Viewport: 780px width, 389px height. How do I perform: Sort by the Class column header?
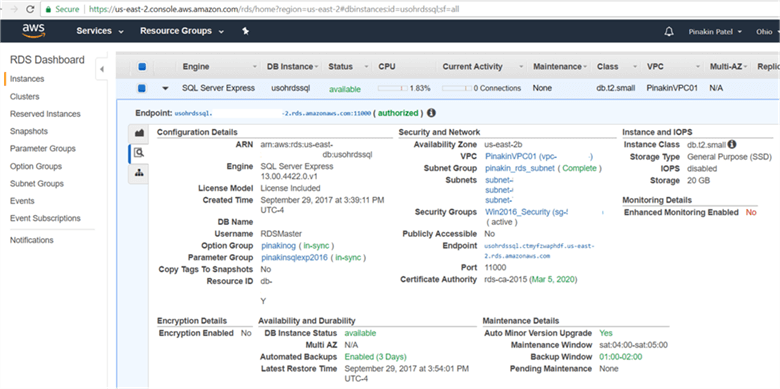click(x=617, y=67)
